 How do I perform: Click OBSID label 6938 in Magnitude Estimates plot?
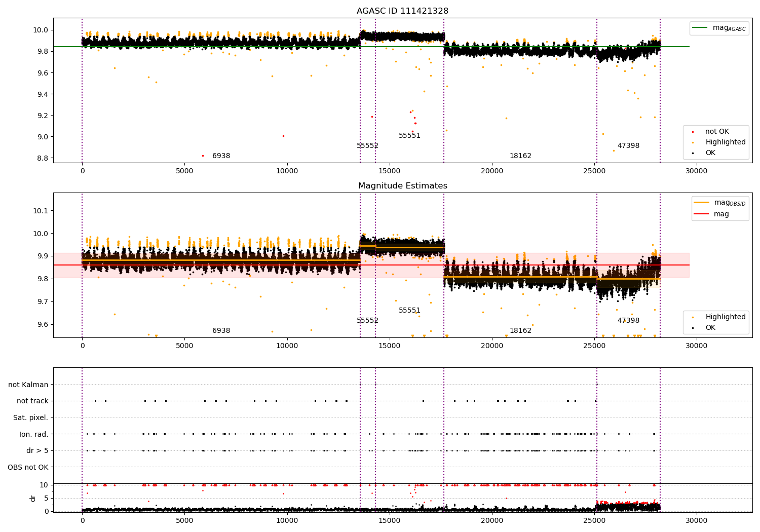click(x=221, y=331)
